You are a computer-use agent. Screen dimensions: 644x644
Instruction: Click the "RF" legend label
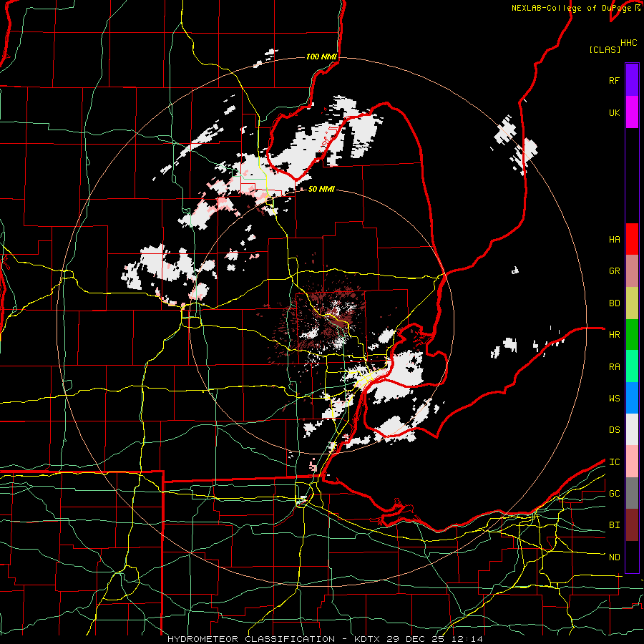click(x=614, y=80)
